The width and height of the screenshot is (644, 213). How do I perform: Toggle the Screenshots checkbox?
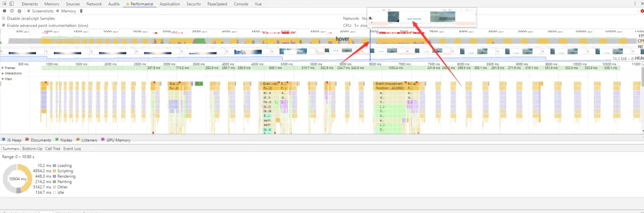(29, 11)
